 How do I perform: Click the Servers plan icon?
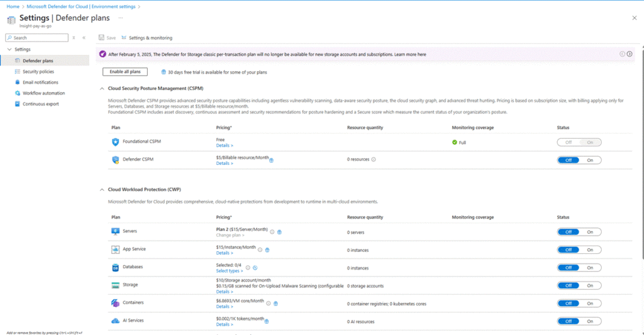point(115,232)
